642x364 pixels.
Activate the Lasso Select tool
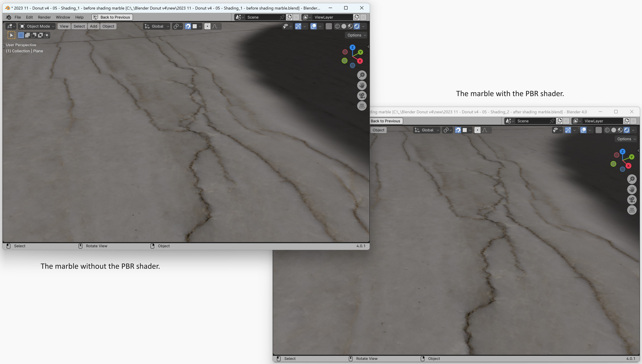(x=34, y=35)
